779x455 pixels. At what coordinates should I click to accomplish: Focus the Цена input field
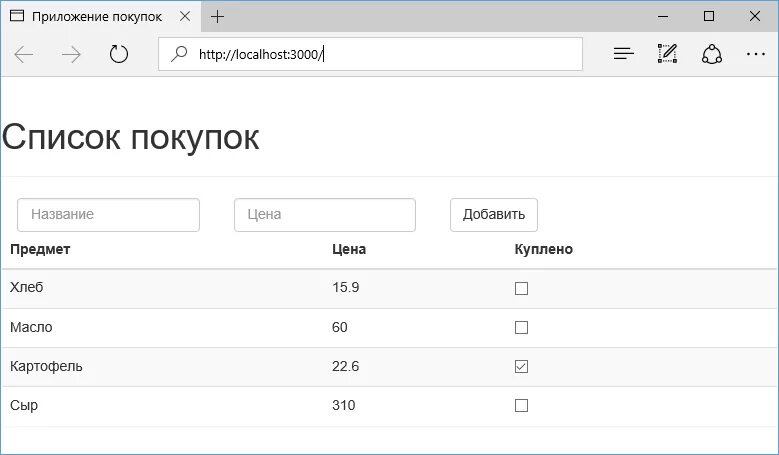click(x=325, y=215)
